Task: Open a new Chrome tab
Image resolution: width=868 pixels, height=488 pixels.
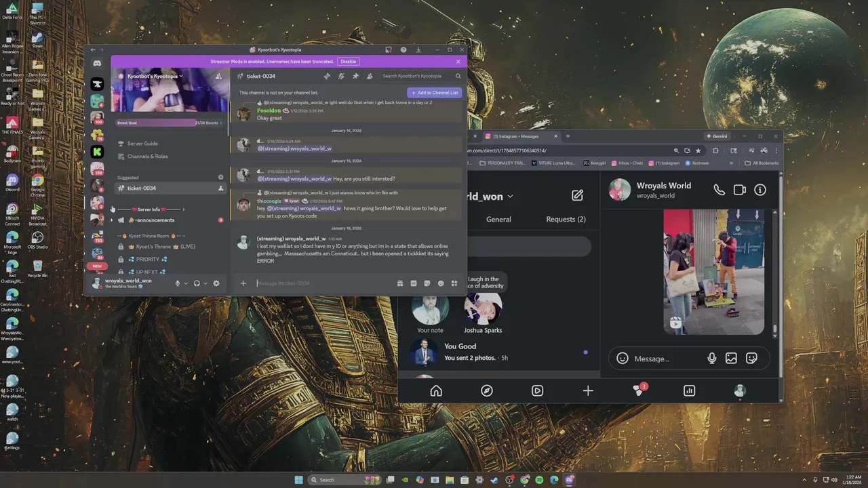Action: pos(568,136)
